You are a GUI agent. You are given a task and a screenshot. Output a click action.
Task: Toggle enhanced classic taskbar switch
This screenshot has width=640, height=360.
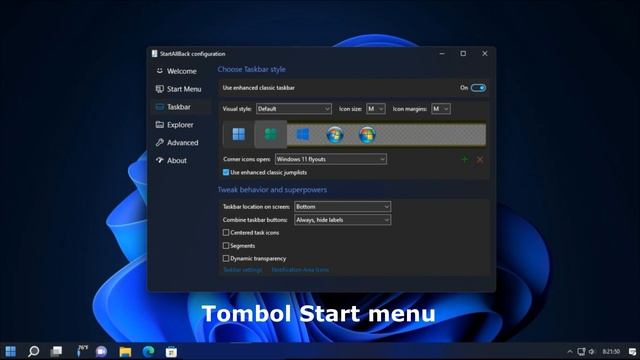[x=478, y=88]
